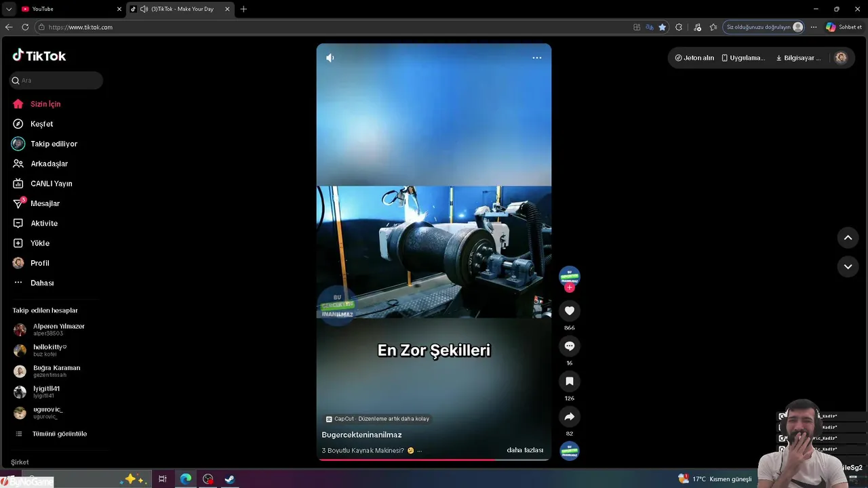Toggle the favorite star for this page

pos(663,27)
